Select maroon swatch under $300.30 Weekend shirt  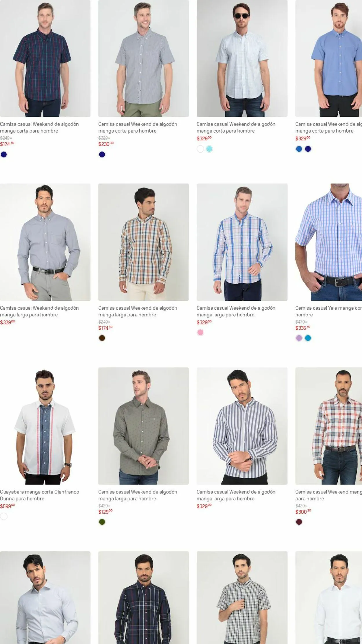point(299,522)
